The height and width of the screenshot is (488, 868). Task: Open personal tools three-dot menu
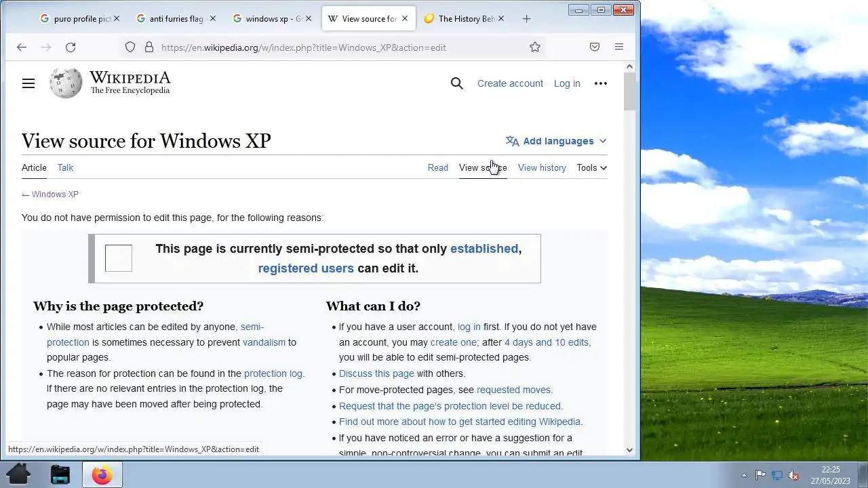coord(601,83)
